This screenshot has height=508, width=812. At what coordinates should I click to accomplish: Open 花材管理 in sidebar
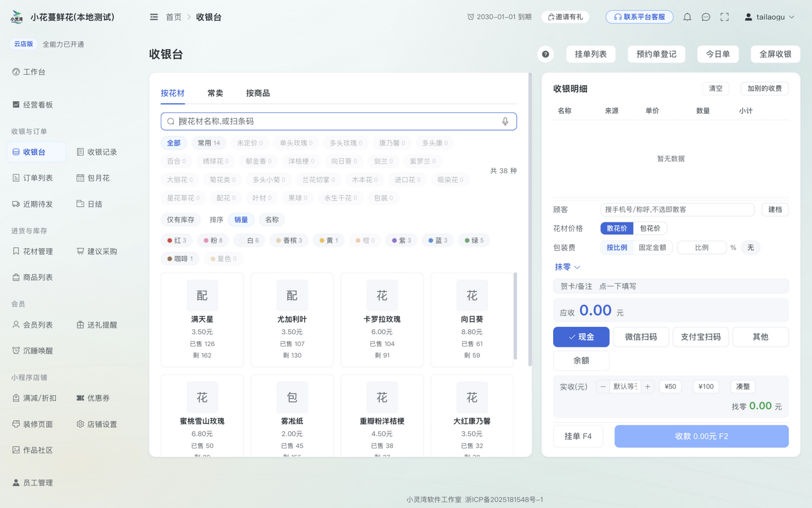pyautogui.click(x=33, y=251)
